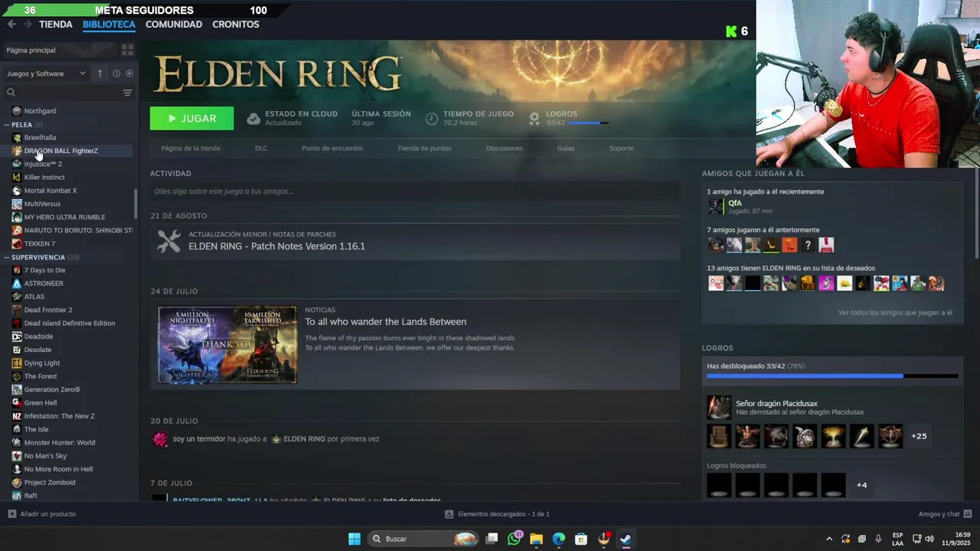Screen dimensions: 980x551
Task: Click the library search magnifier icon
Action: (x=11, y=93)
